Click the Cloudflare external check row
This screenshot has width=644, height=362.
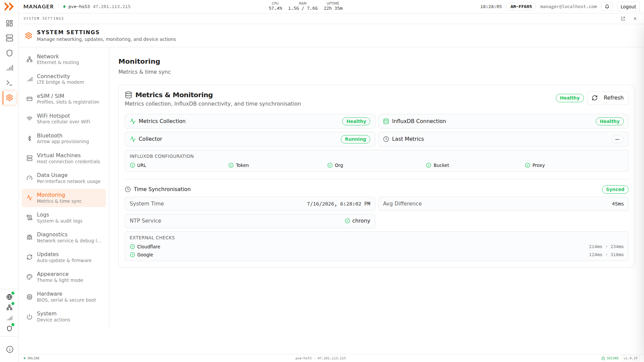(x=376, y=247)
